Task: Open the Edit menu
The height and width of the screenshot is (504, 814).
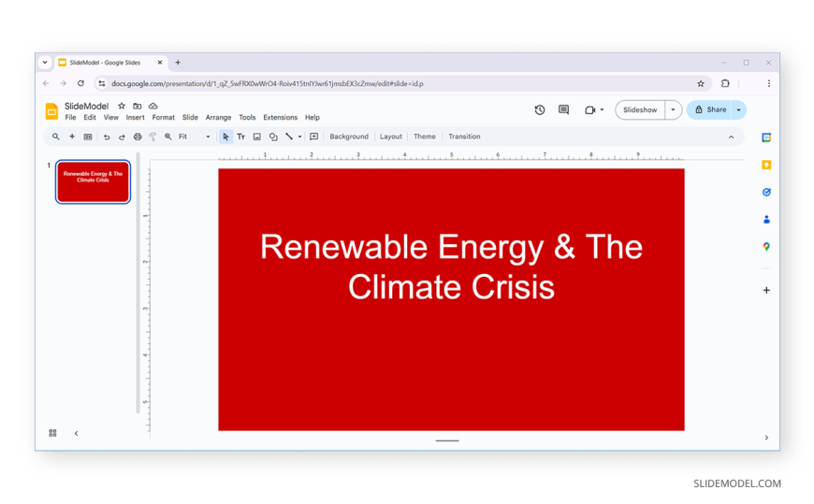Action: click(x=90, y=118)
